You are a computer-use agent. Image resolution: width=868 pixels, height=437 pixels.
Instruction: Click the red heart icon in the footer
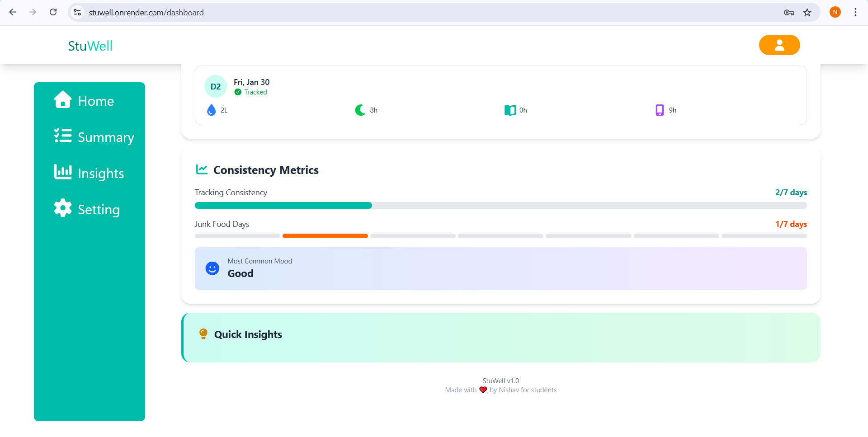(483, 390)
